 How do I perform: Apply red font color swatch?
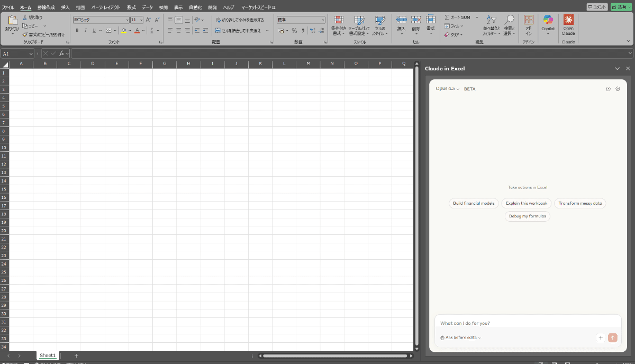click(x=137, y=31)
